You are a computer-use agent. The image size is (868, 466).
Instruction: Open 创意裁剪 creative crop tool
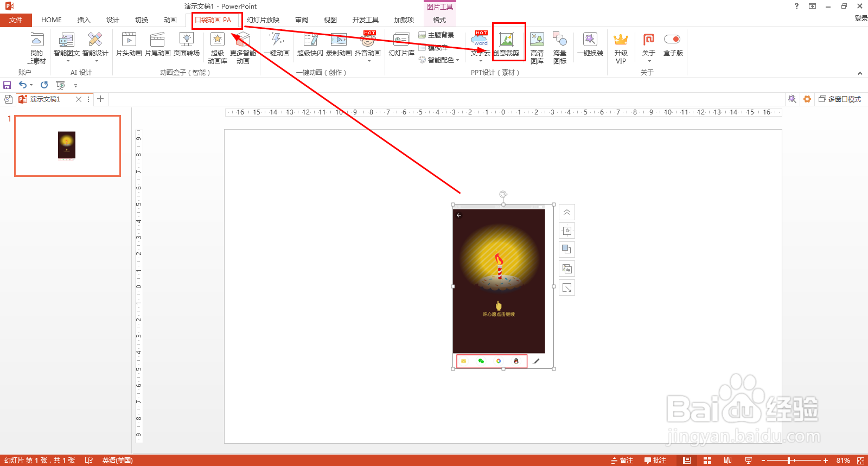(507, 44)
